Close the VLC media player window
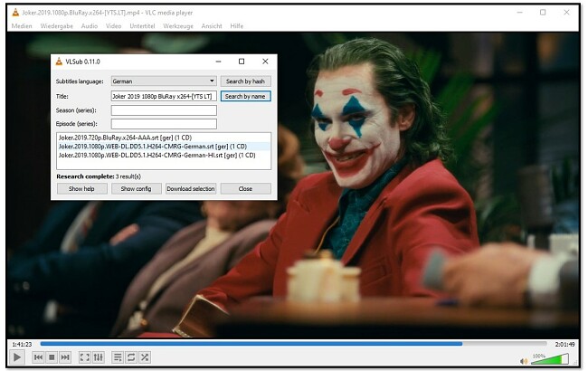 tap(566, 13)
